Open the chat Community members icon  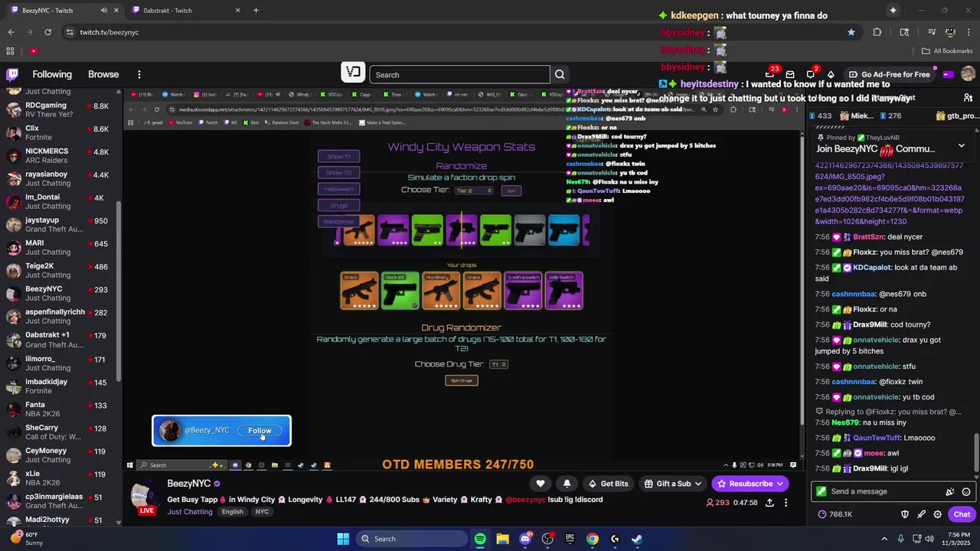968,98
